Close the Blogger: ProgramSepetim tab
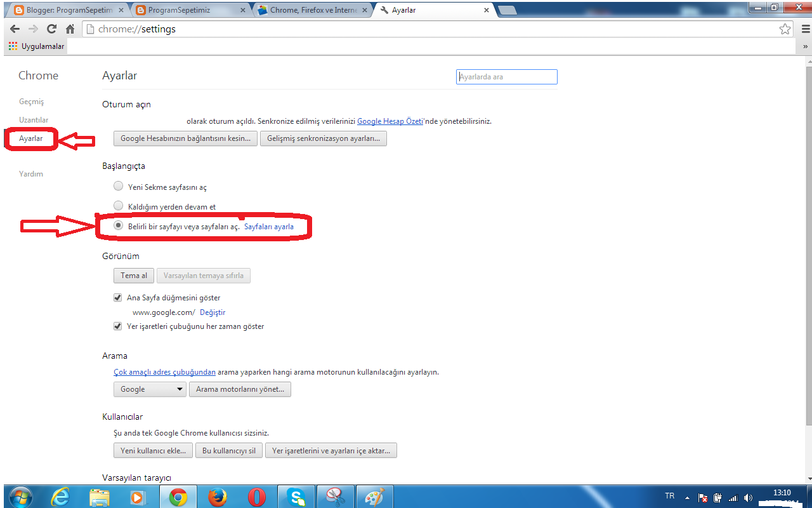 (121, 10)
